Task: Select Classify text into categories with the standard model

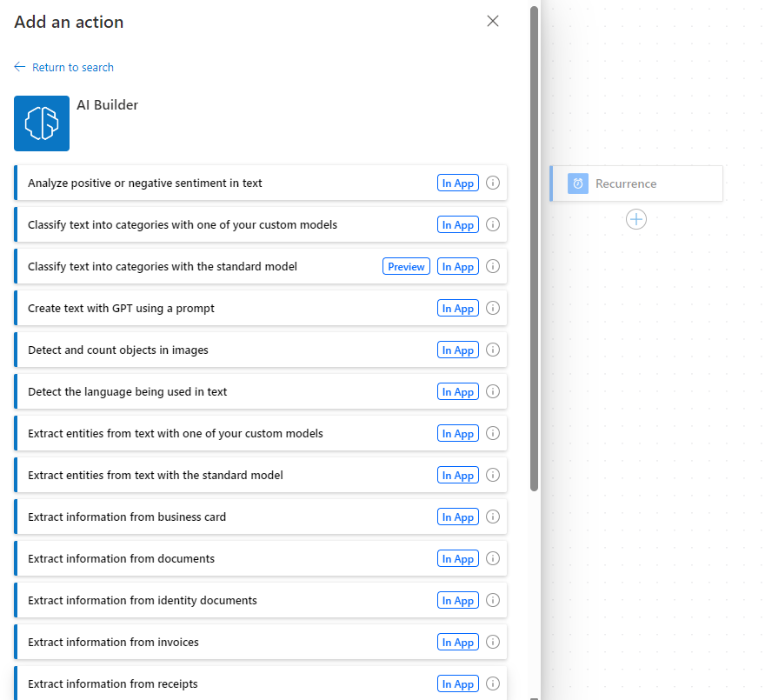Action: coord(261,267)
